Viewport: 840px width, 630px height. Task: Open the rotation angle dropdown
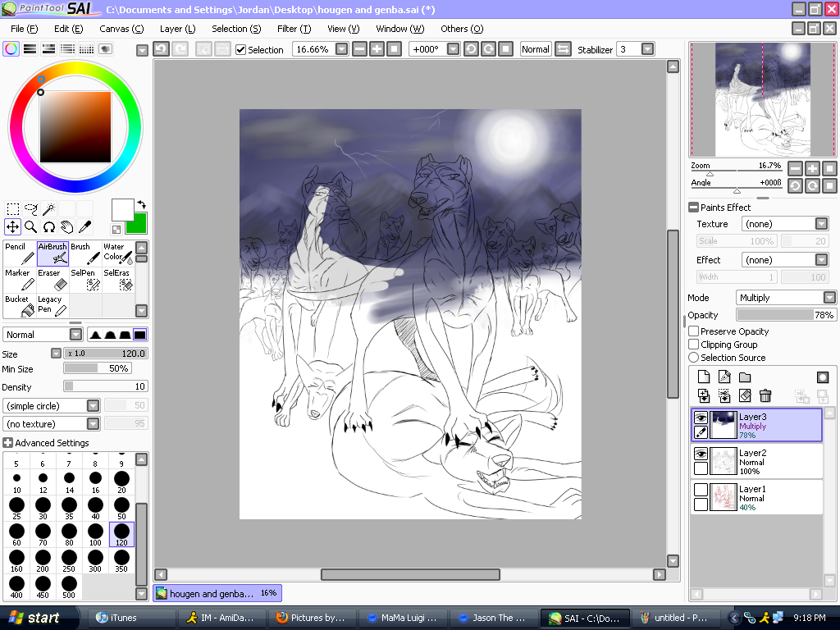click(x=453, y=49)
